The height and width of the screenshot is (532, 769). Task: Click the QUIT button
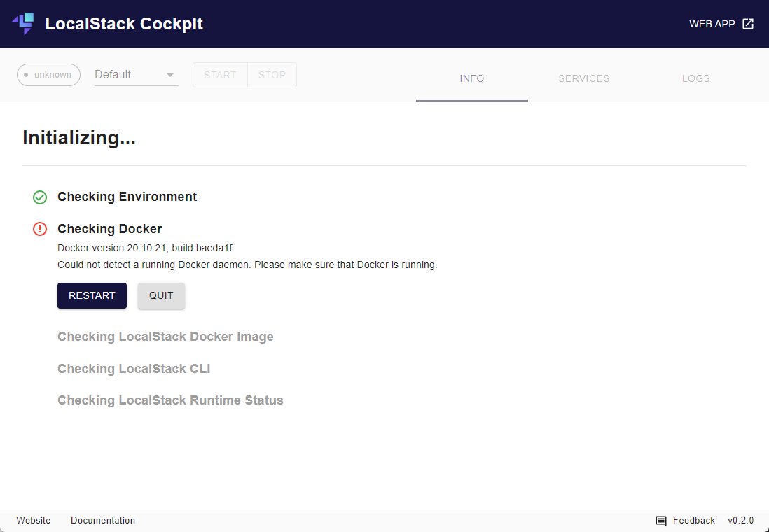(161, 295)
